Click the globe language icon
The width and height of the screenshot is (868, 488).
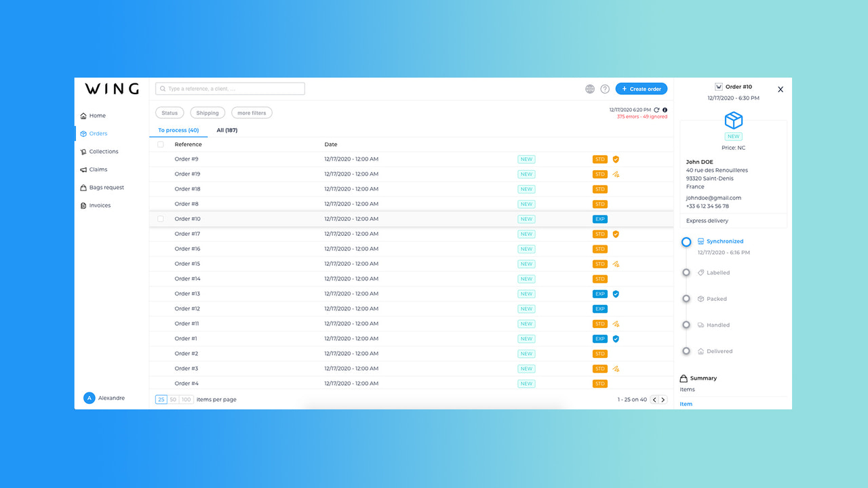pos(589,89)
